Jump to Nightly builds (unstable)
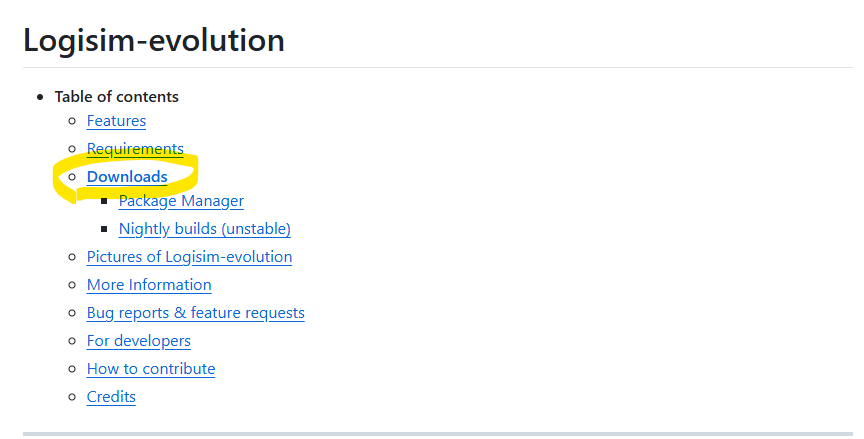The image size is (864, 439). [204, 229]
